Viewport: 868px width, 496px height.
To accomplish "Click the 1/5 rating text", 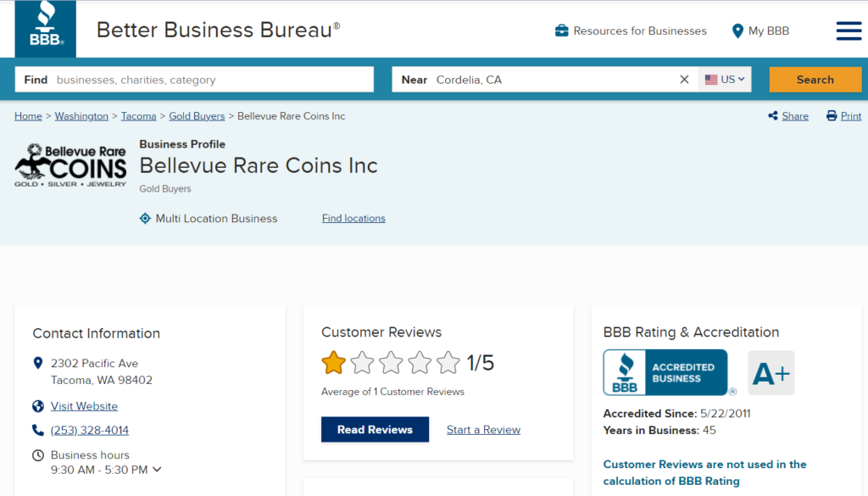I will [x=480, y=363].
